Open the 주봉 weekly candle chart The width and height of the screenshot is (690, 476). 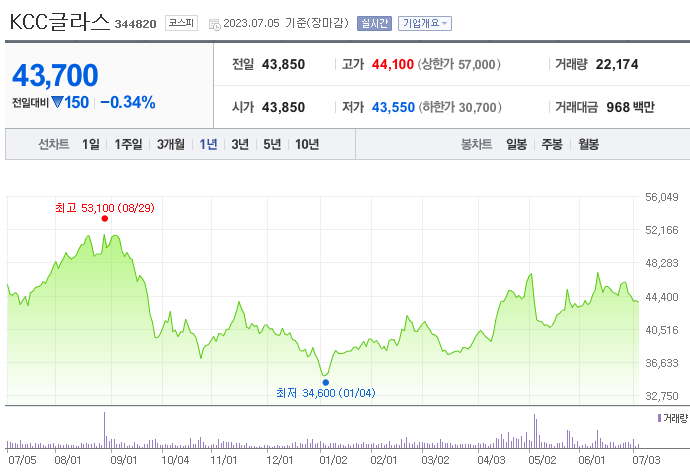[x=552, y=144]
